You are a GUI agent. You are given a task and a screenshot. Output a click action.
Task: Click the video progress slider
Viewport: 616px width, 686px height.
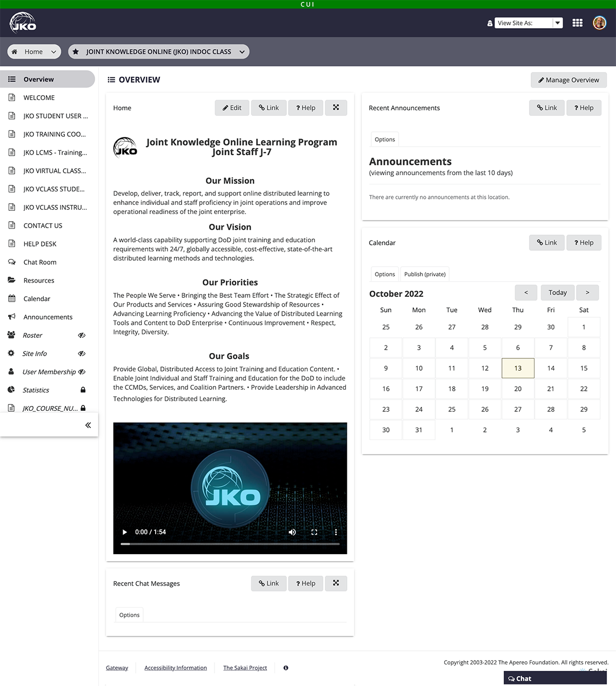pyautogui.click(x=229, y=544)
